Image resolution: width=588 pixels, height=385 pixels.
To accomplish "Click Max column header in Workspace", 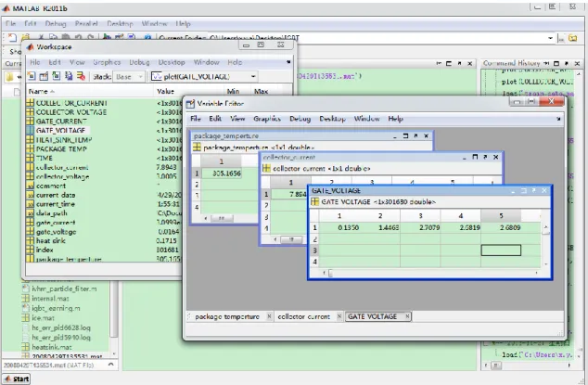I will [261, 91].
